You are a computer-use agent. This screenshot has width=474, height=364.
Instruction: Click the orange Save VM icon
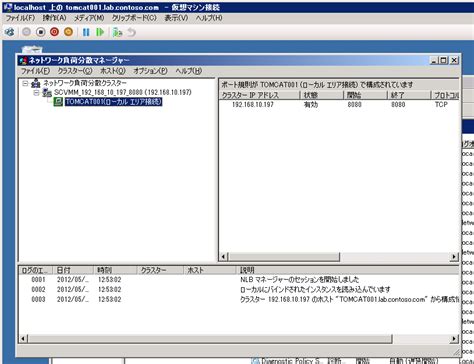[x=68, y=32]
